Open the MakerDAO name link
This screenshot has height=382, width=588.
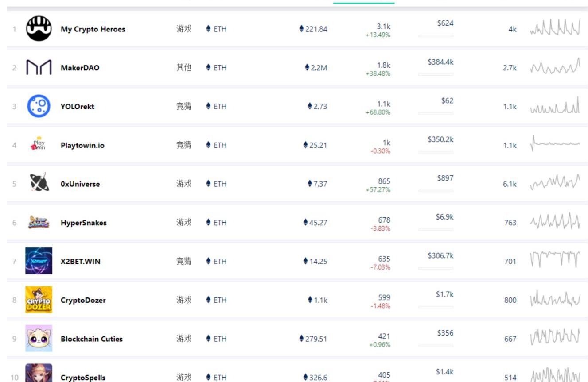coord(80,68)
